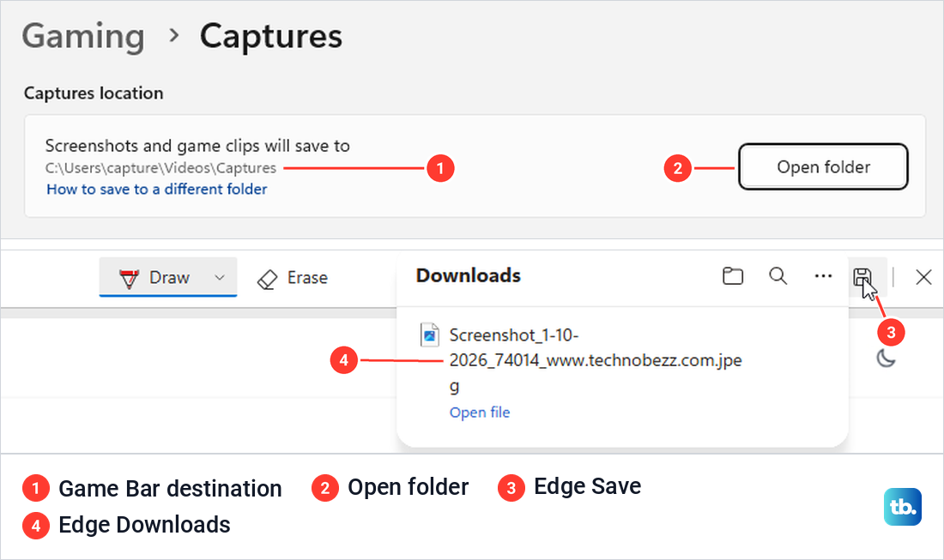
Task: Click the Open folder button
Action: tap(823, 166)
